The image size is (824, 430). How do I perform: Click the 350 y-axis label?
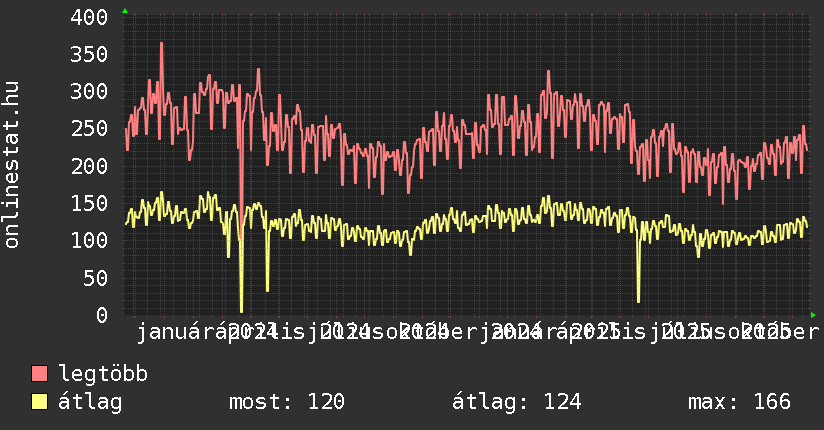click(x=89, y=55)
